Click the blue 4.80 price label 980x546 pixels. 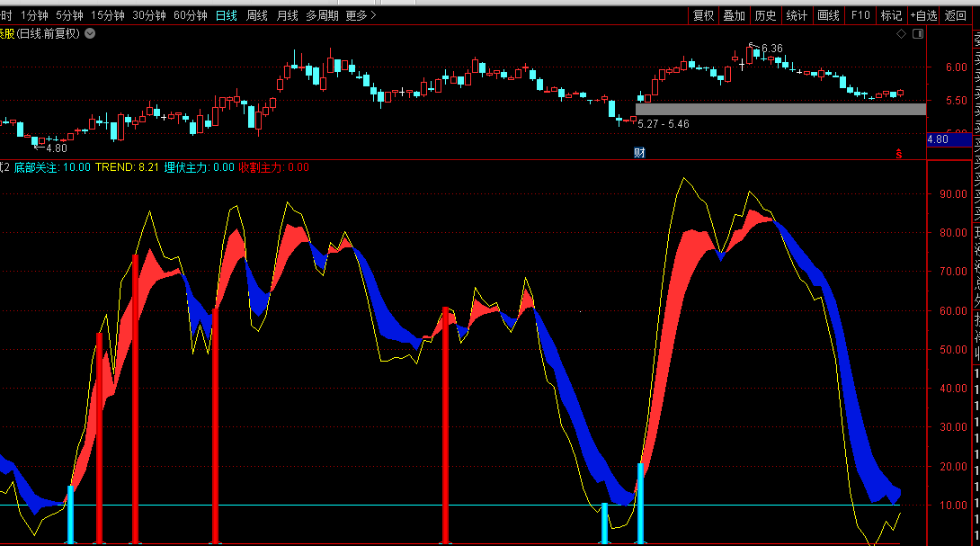[938, 139]
